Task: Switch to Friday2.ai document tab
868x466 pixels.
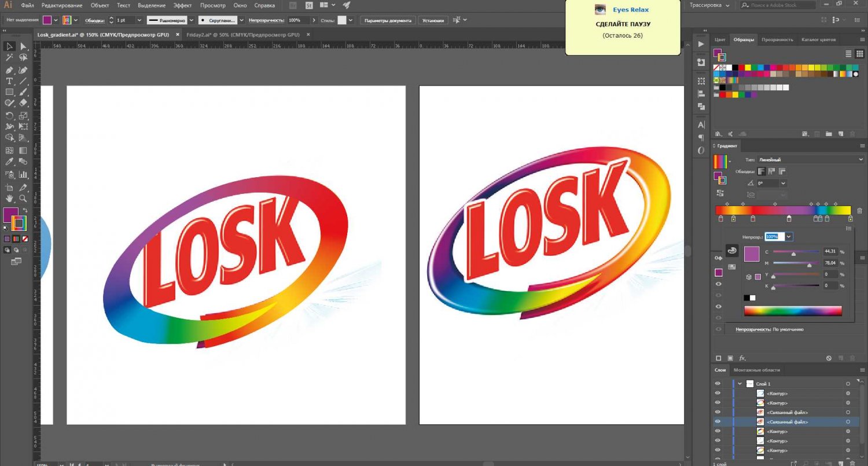Action: pyautogui.click(x=243, y=34)
